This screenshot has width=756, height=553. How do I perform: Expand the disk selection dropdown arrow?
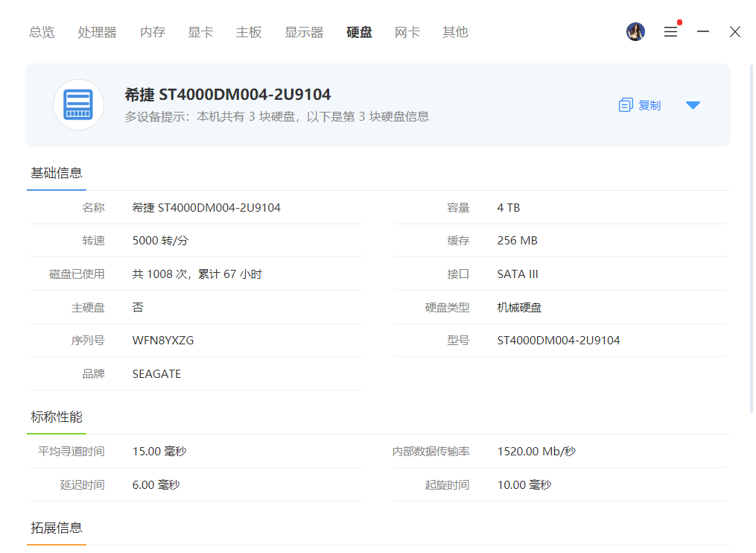pos(693,105)
